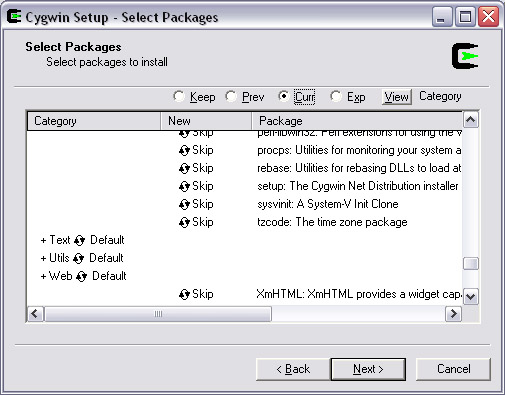Image resolution: width=505 pixels, height=395 pixels.
Task: Expand the Text category
Action: click(x=43, y=240)
